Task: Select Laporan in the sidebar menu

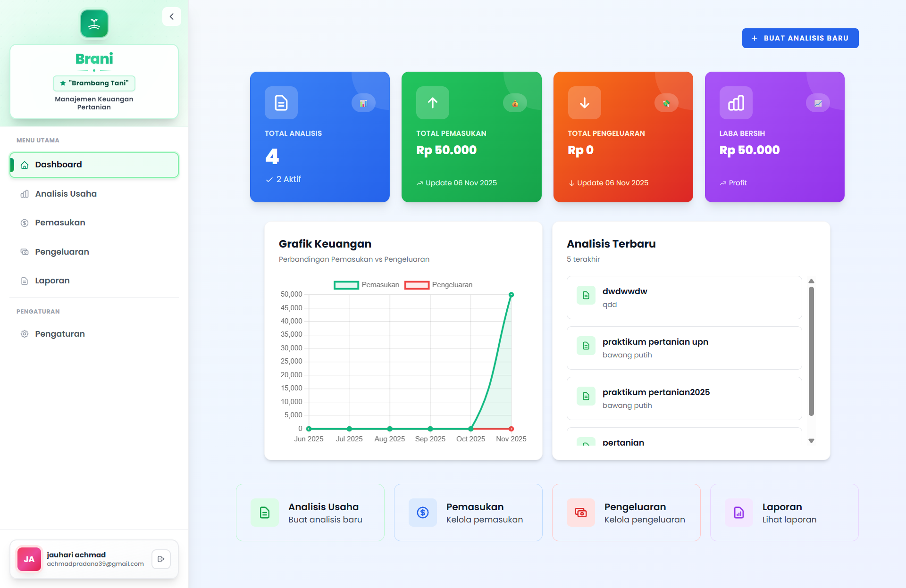Action: 52,281
